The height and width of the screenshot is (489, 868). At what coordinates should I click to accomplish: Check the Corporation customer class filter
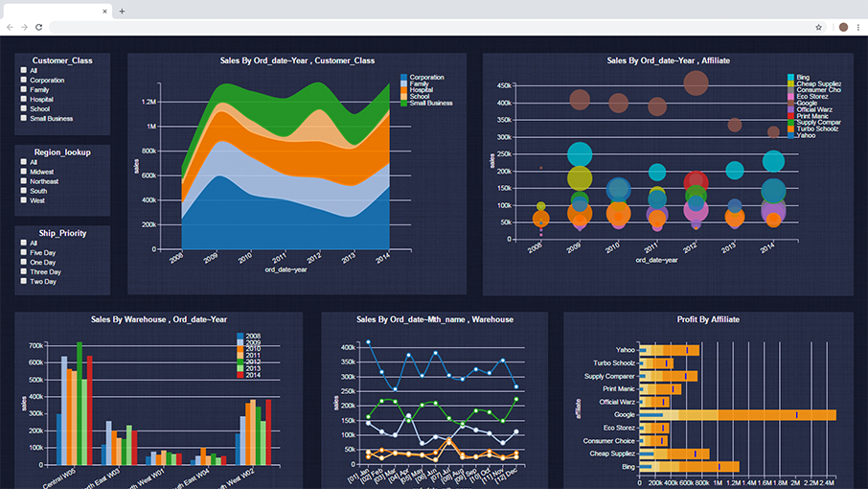(23, 80)
